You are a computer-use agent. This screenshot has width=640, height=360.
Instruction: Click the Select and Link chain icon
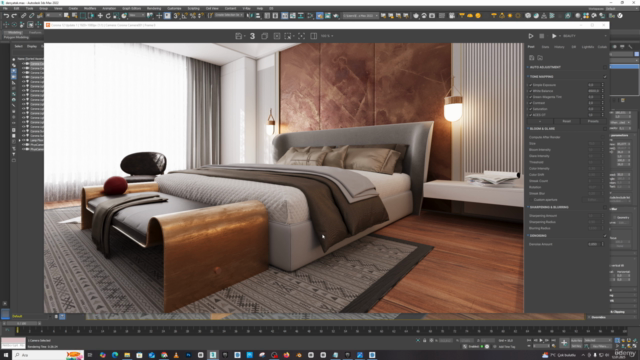click(x=23, y=16)
